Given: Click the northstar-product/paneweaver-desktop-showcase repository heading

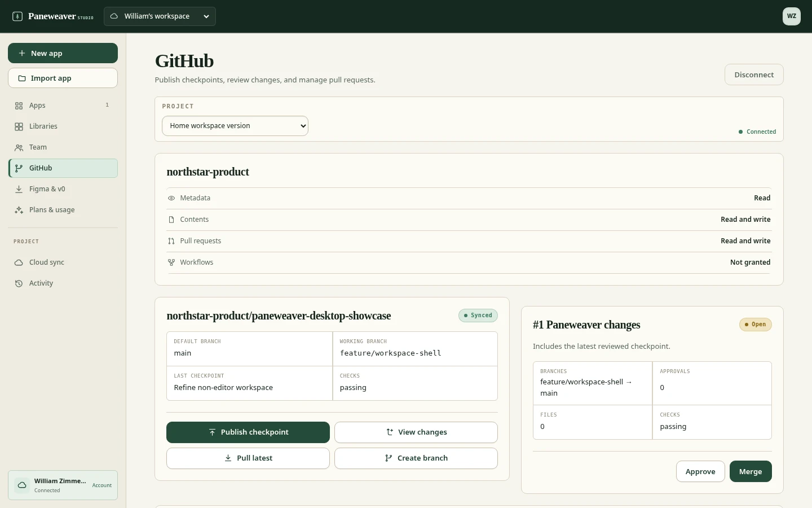Looking at the screenshot, I should pyautogui.click(x=279, y=316).
